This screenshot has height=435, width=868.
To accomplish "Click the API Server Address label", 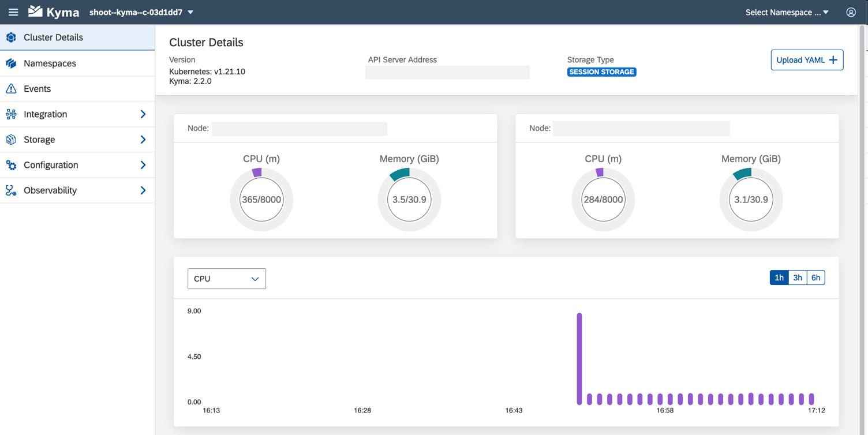I will pos(402,59).
